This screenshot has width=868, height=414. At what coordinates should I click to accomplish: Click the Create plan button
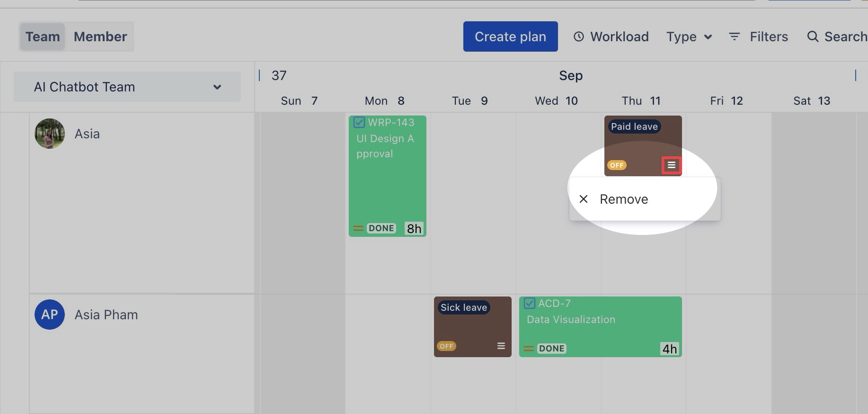[x=510, y=36]
